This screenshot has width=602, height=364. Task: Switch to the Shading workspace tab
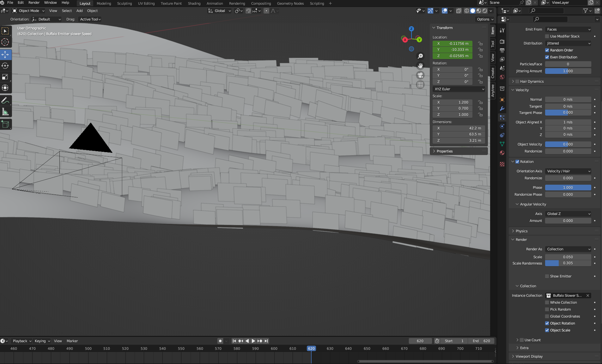pyautogui.click(x=194, y=3)
